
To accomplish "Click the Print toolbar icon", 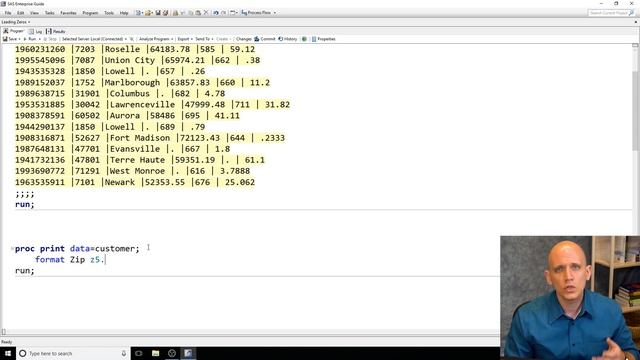I will point(176,13).
